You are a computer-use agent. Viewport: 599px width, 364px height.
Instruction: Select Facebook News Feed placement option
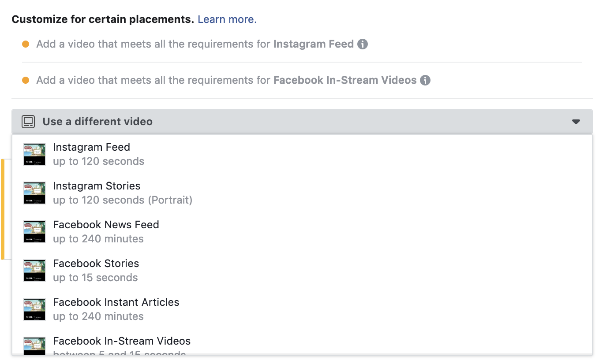[302, 231]
